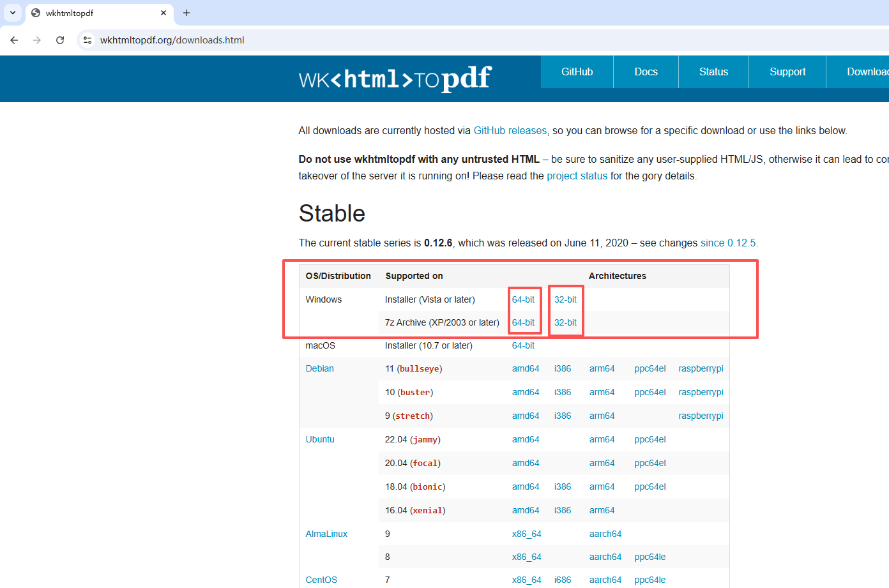Open the Ubuntu distribution link
This screenshot has width=889, height=588.
[320, 439]
